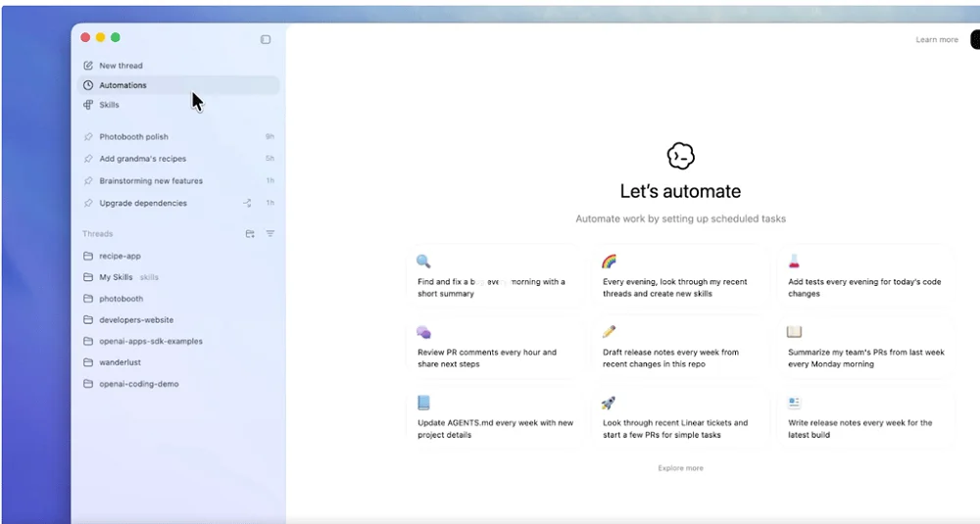Click folder icon for openai-apps-sdk-examples

88,341
